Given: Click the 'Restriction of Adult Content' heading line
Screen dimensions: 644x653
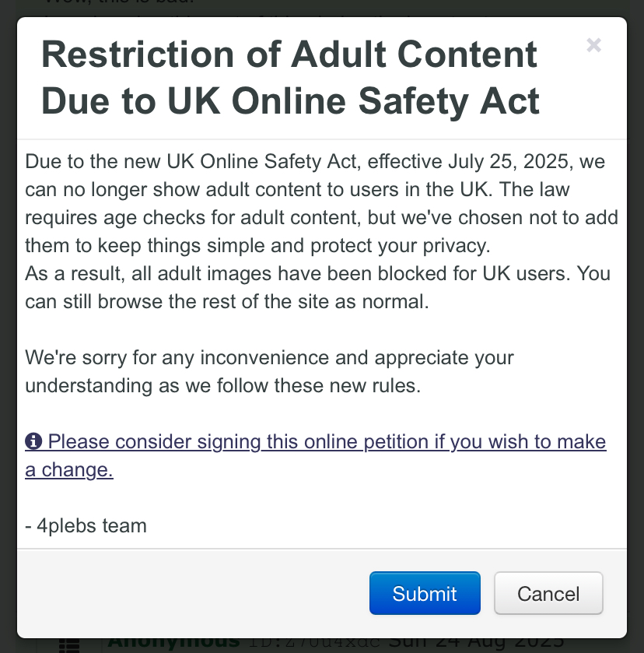Looking at the screenshot, I should coord(289,54).
